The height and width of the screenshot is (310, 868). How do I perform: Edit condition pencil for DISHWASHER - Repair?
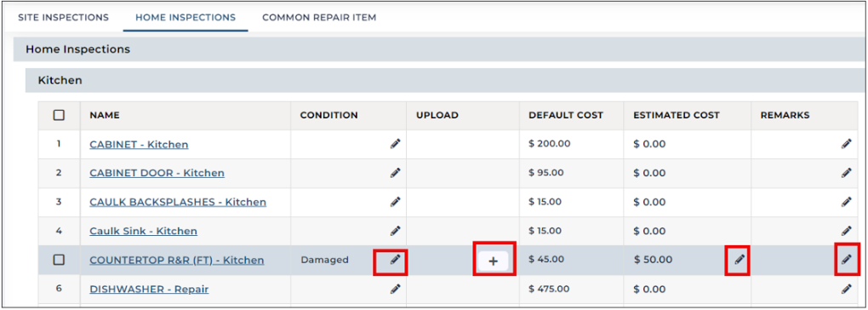[x=395, y=289]
